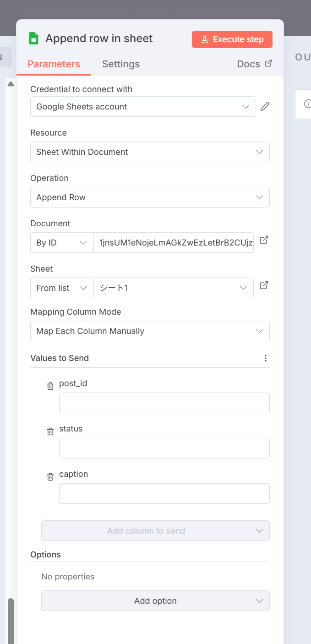311x644 pixels.
Task: Select the Parameters tab
Action: click(x=54, y=64)
